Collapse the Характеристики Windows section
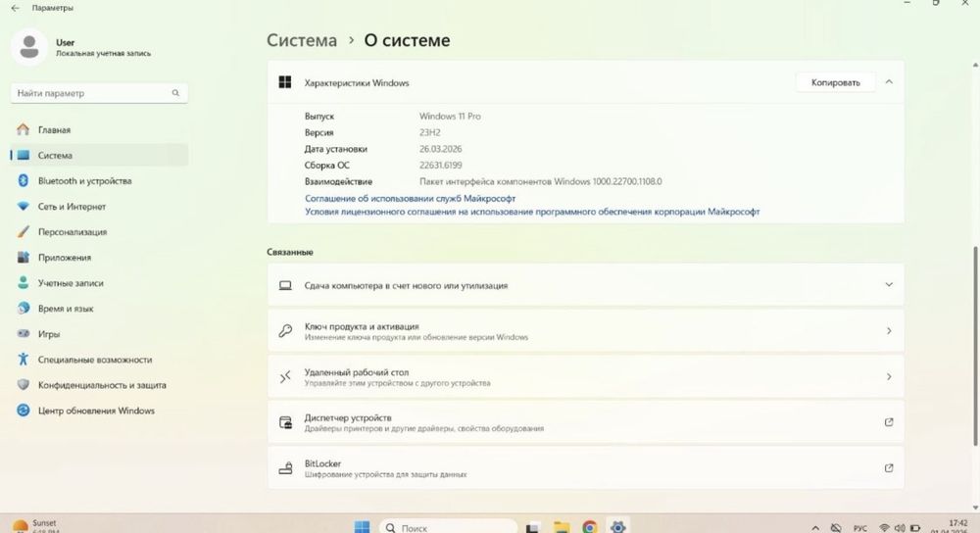 pos(889,82)
